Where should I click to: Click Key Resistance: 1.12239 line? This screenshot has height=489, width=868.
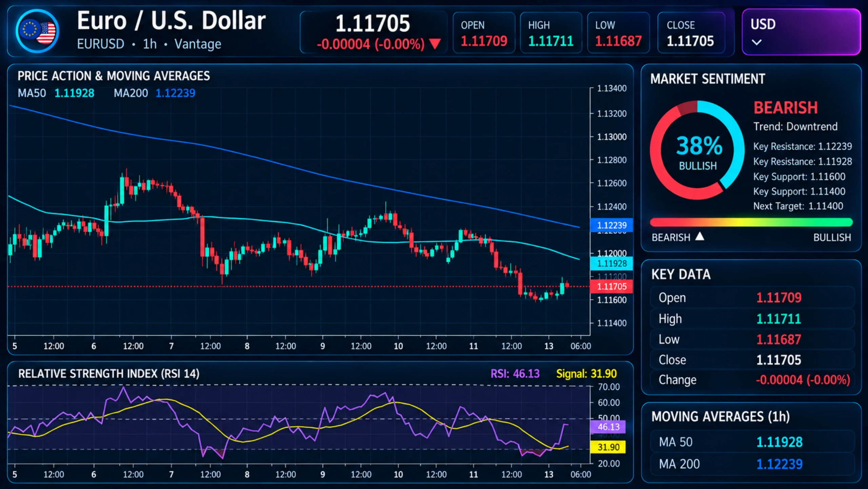point(803,146)
